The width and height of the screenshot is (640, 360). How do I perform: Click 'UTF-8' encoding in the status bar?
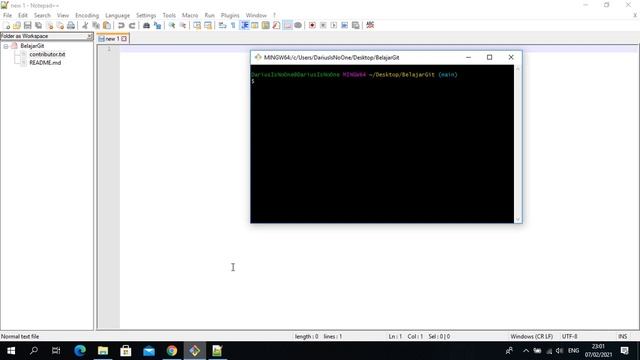[x=569, y=336]
